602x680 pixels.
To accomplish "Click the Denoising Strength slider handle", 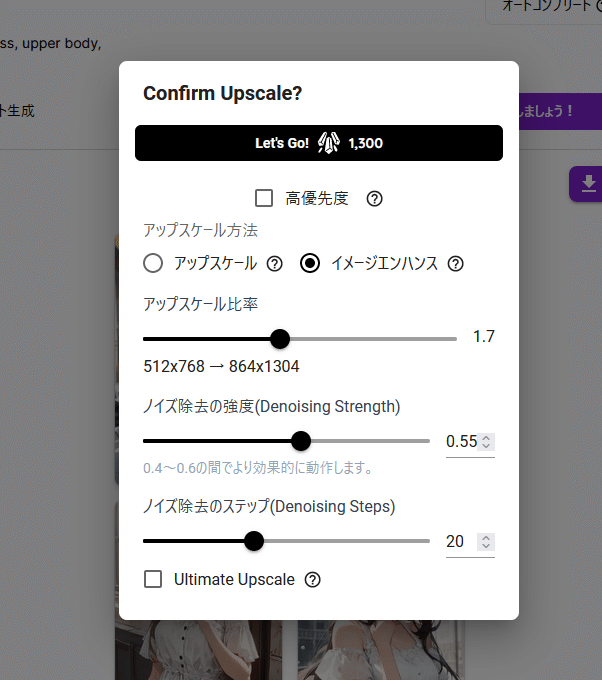I will (x=300, y=441).
